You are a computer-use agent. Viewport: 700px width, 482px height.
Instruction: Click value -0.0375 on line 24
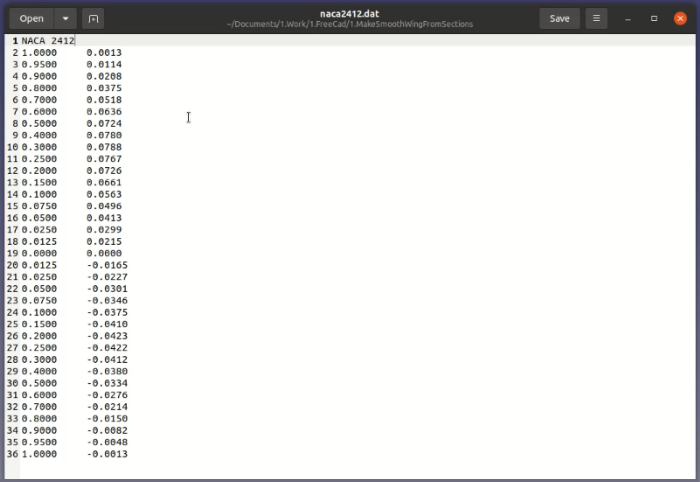pyautogui.click(x=107, y=312)
